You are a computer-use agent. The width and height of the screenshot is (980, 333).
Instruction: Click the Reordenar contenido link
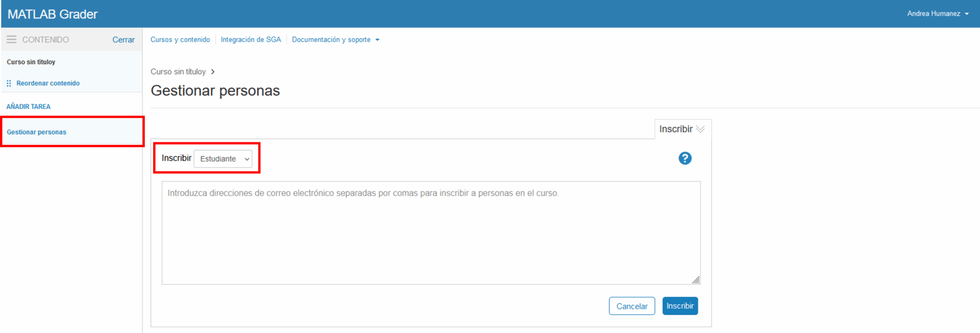[48, 83]
